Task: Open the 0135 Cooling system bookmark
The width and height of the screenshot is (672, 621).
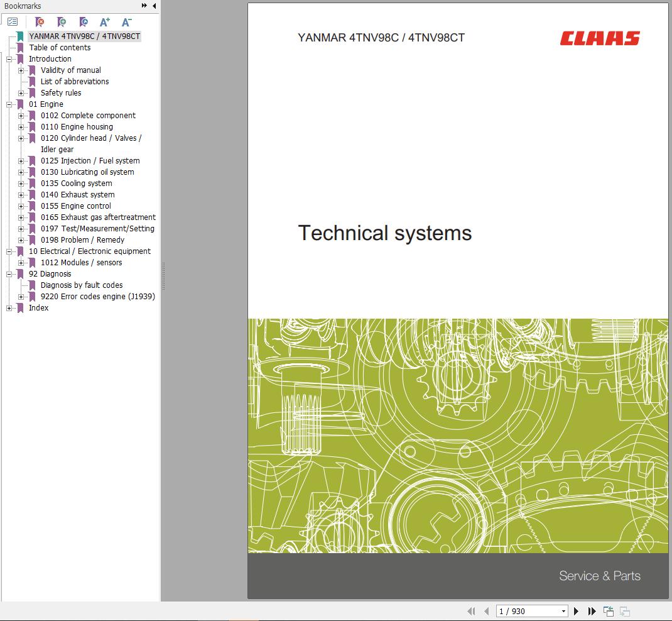Action: 76,183
